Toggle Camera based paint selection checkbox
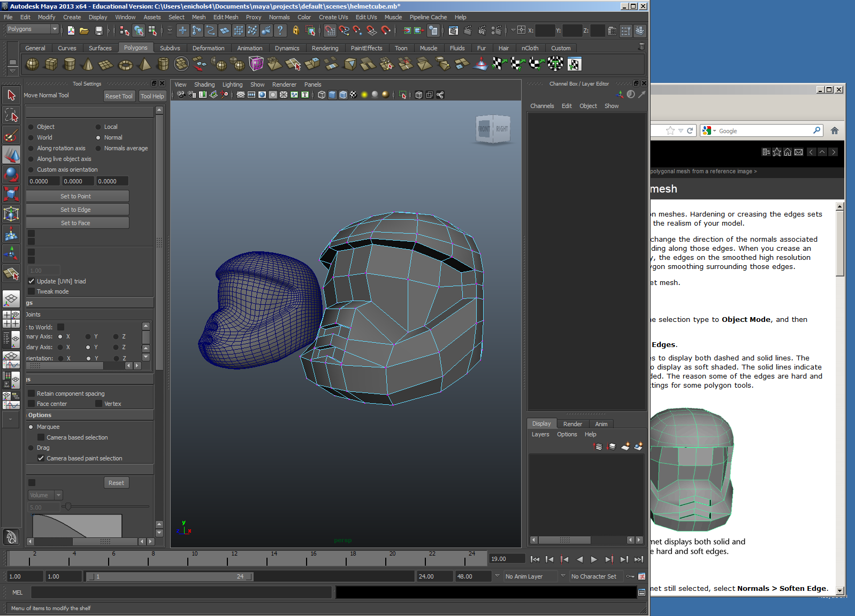 tap(41, 458)
